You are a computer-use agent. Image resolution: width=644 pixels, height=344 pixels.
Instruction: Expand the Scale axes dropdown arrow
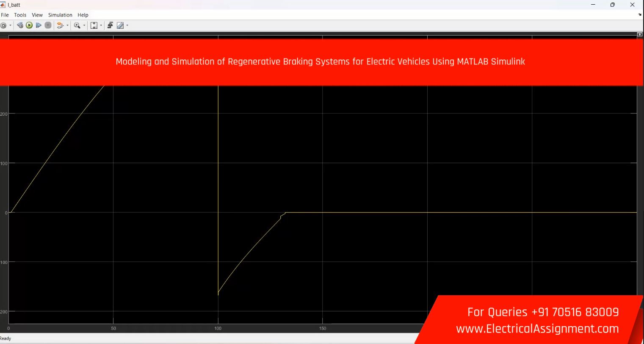tap(101, 25)
